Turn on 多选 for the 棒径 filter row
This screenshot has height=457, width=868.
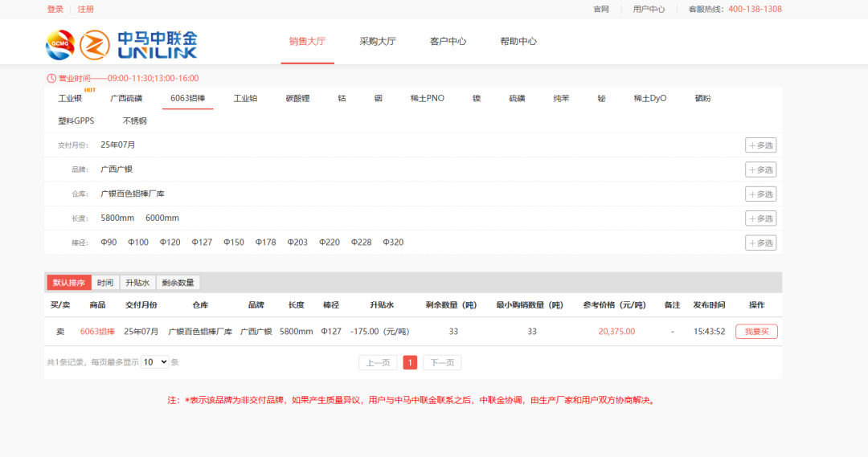760,243
